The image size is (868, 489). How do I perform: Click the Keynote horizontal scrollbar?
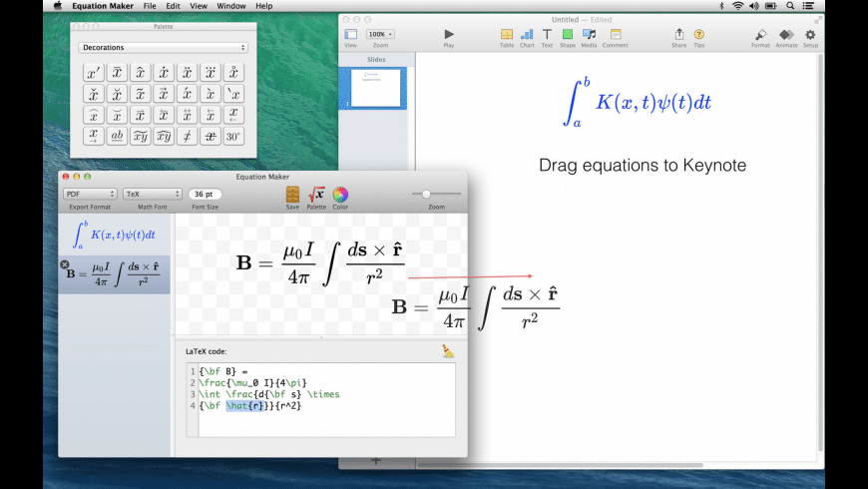pos(561,465)
